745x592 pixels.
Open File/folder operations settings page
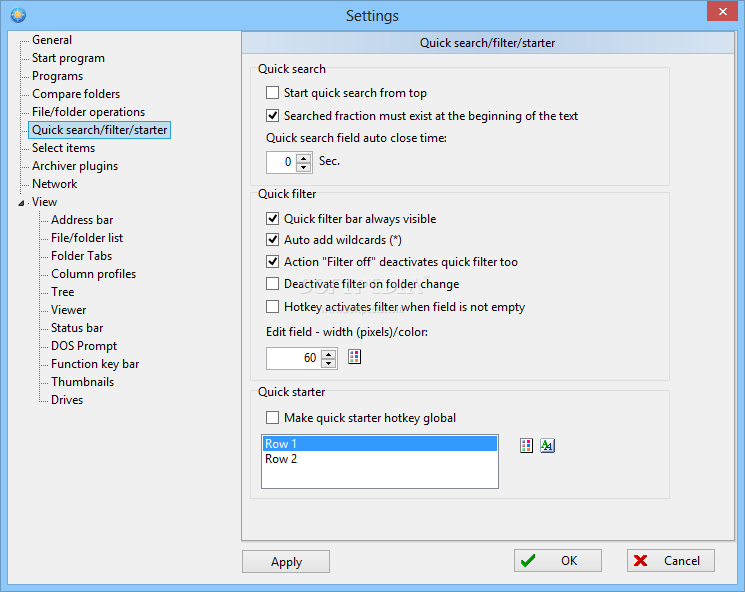tap(88, 112)
